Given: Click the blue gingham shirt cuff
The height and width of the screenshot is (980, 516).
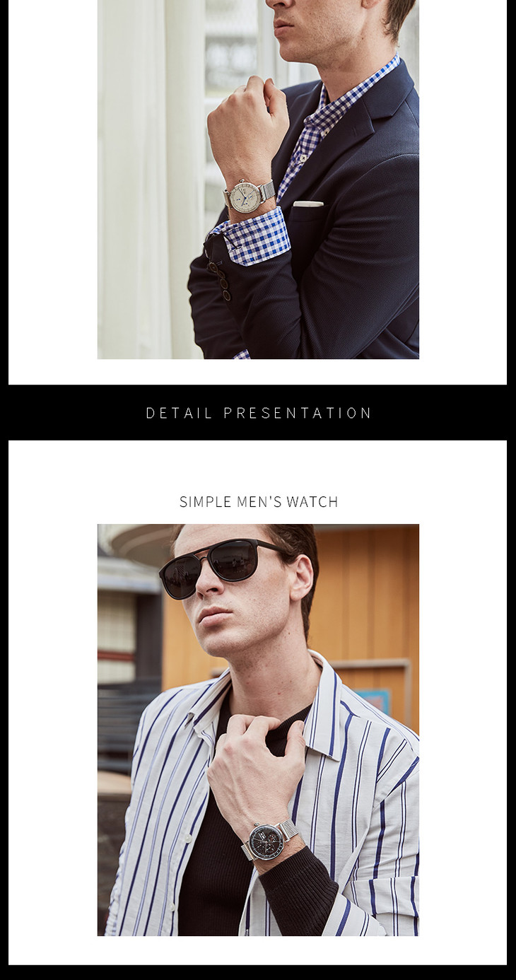Looking at the screenshot, I should (254, 238).
